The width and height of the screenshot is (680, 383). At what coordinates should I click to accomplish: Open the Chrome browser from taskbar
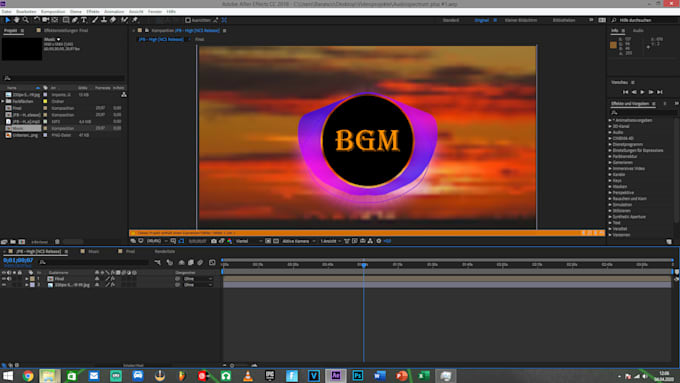(28, 376)
